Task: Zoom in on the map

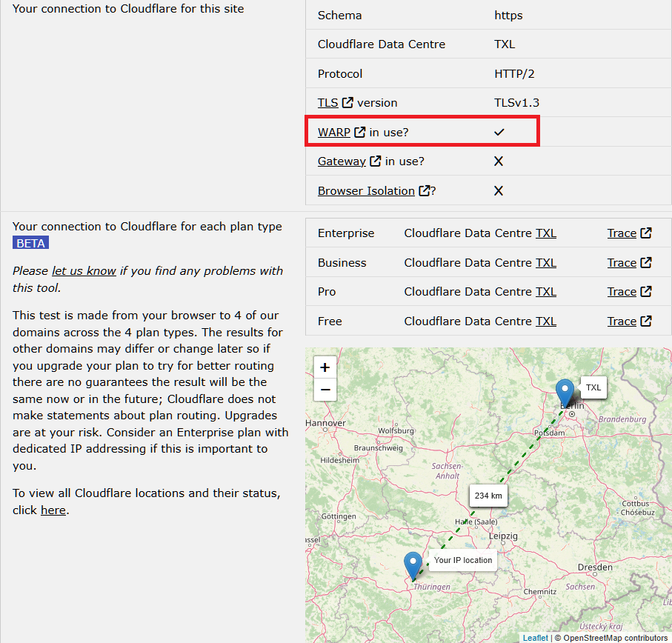Action: click(x=325, y=367)
